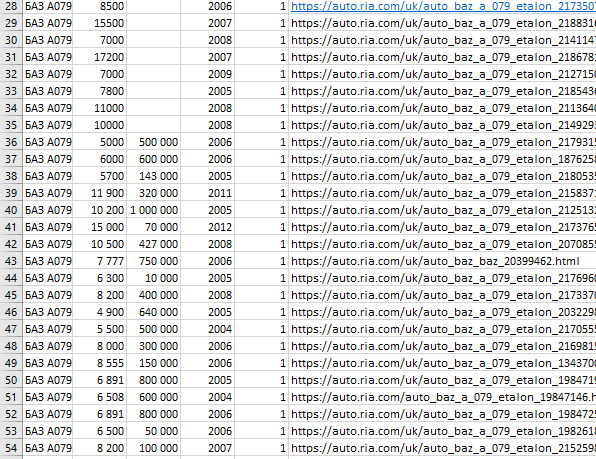Click the mileage cell 10 000 in row 44
The height and width of the screenshot is (459, 596).
point(154,278)
